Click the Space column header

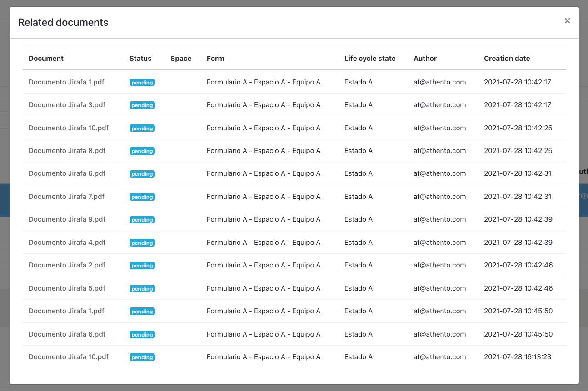[181, 59]
